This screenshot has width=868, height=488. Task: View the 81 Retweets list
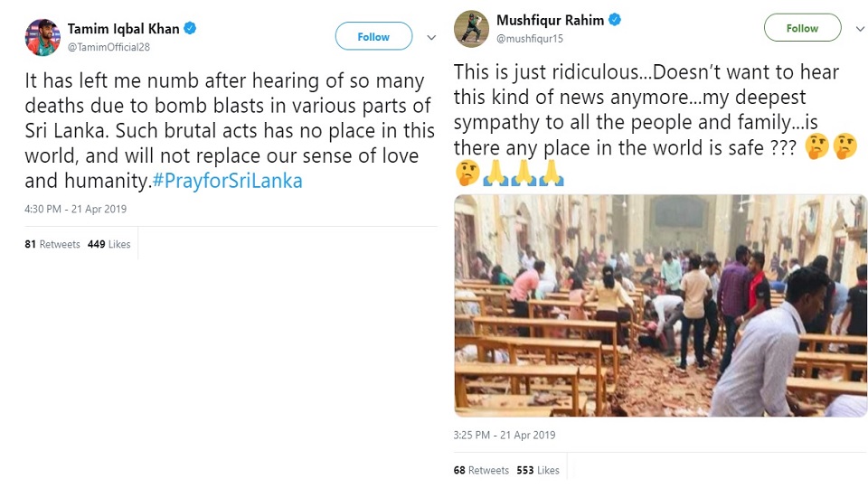[52, 244]
